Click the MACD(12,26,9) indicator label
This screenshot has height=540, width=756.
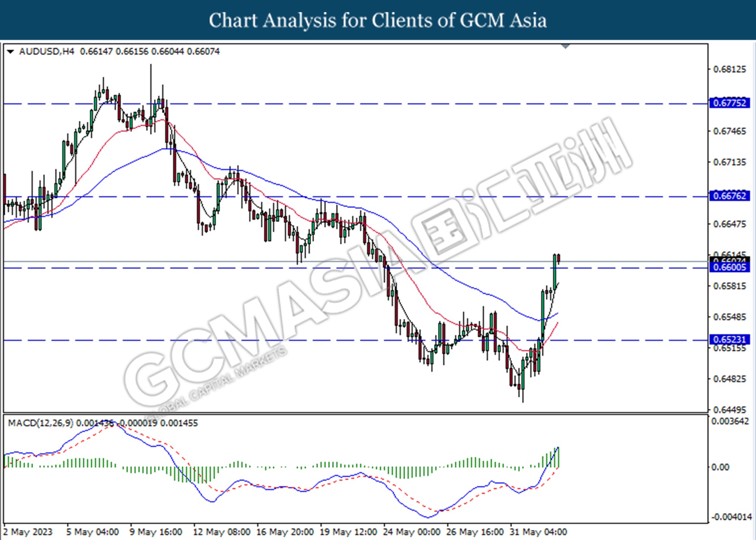(x=41, y=423)
